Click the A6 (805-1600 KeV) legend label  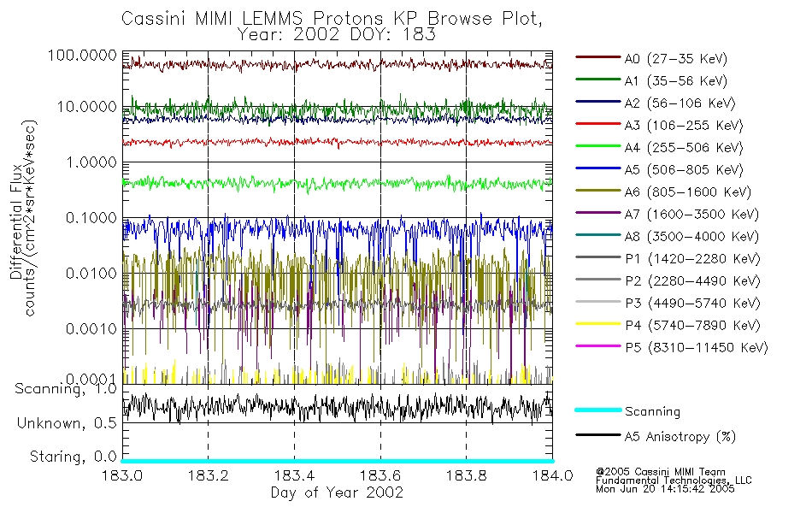[x=687, y=192]
